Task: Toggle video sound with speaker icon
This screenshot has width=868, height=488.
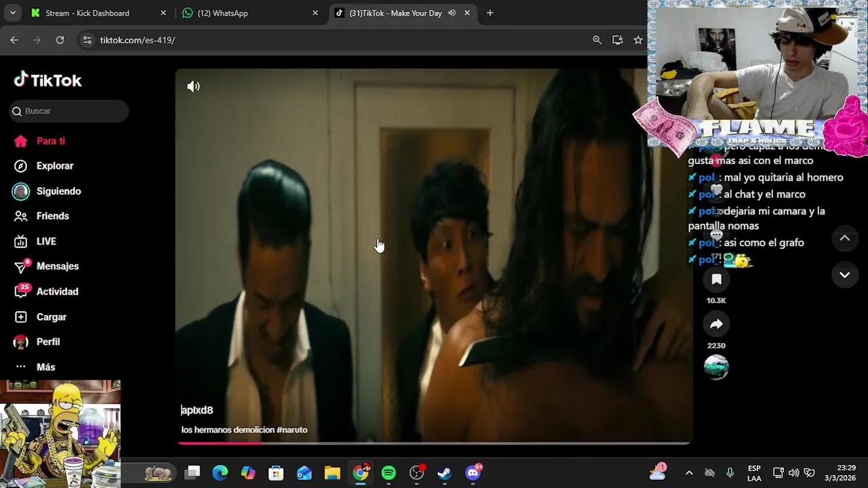Action: pos(193,86)
